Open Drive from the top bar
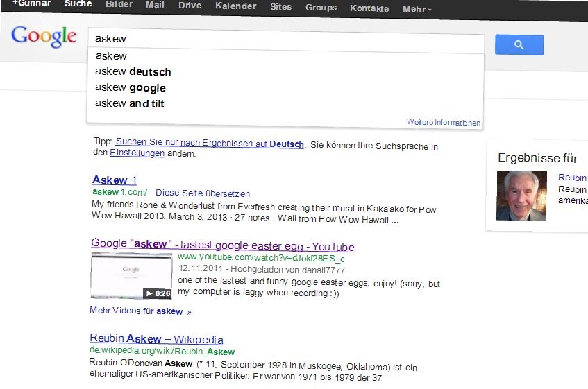This screenshot has height=389, width=588. coord(190,6)
